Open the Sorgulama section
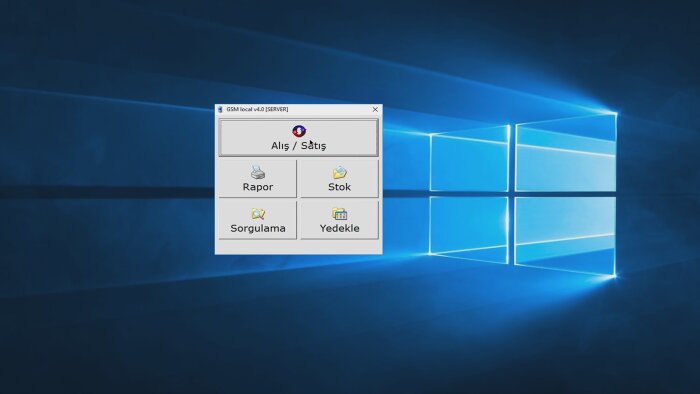700x394 pixels. point(258,220)
